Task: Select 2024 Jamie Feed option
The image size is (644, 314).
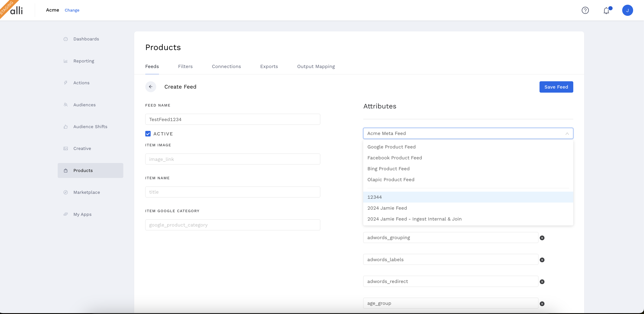Action: 468,208
